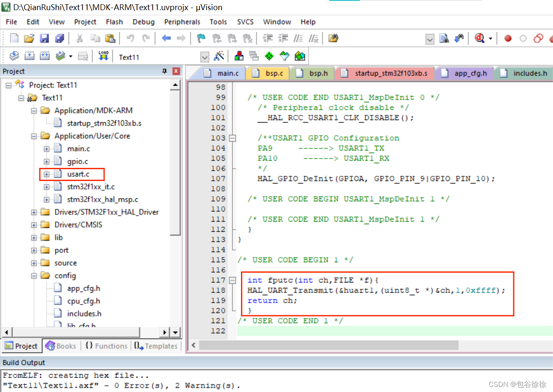Click the Find document icon with binoculars
The width and height of the screenshot is (553, 392).
coord(444,38)
